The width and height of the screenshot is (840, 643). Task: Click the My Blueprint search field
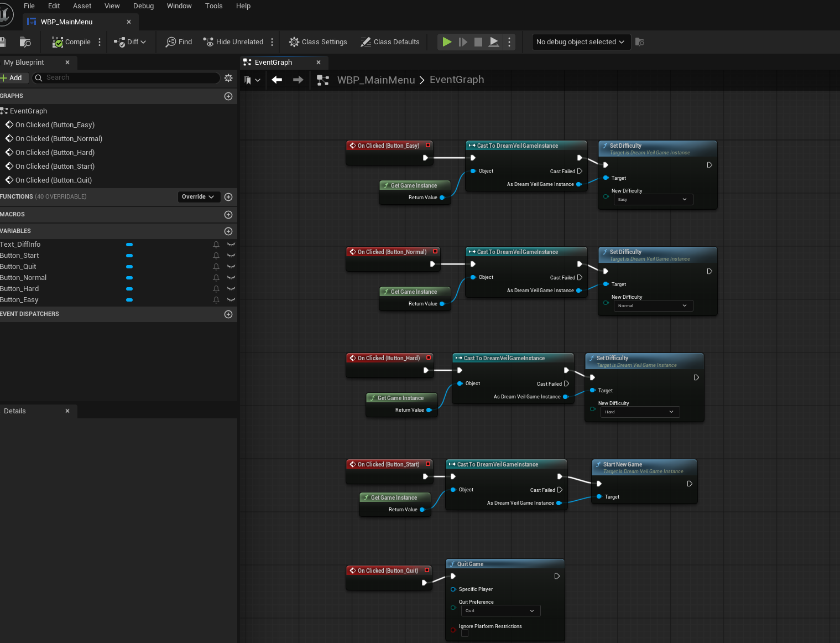pos(126,78)
